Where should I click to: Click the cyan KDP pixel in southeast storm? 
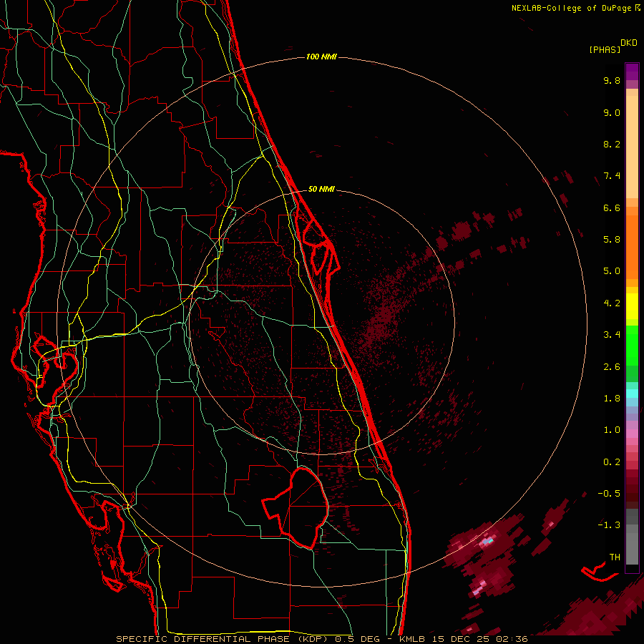[490, 542]
